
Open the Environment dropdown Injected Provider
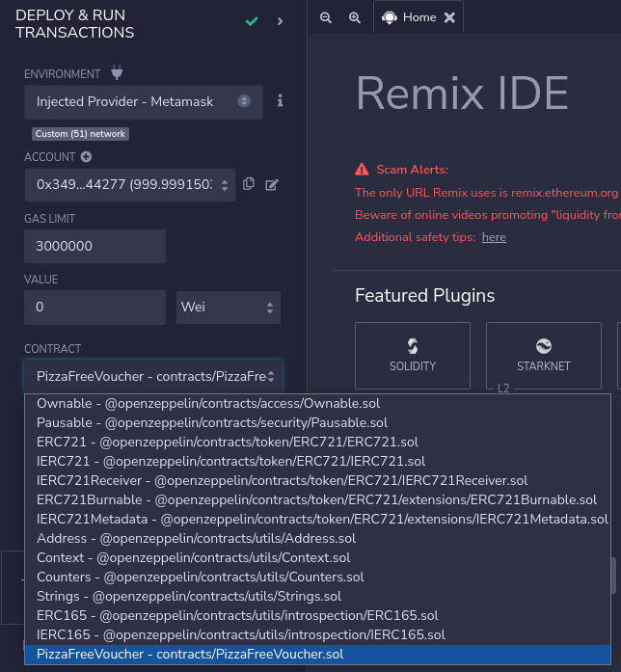click(x=144, y=101)
